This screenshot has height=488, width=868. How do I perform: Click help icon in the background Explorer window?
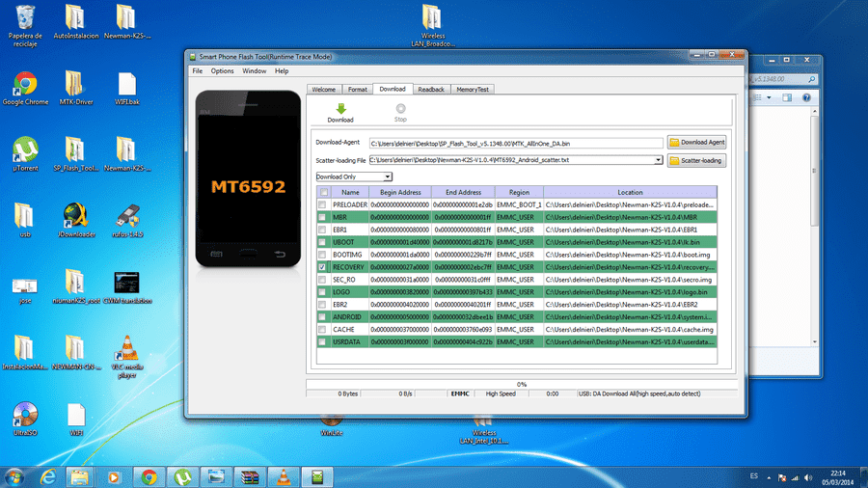pos(806,97)
